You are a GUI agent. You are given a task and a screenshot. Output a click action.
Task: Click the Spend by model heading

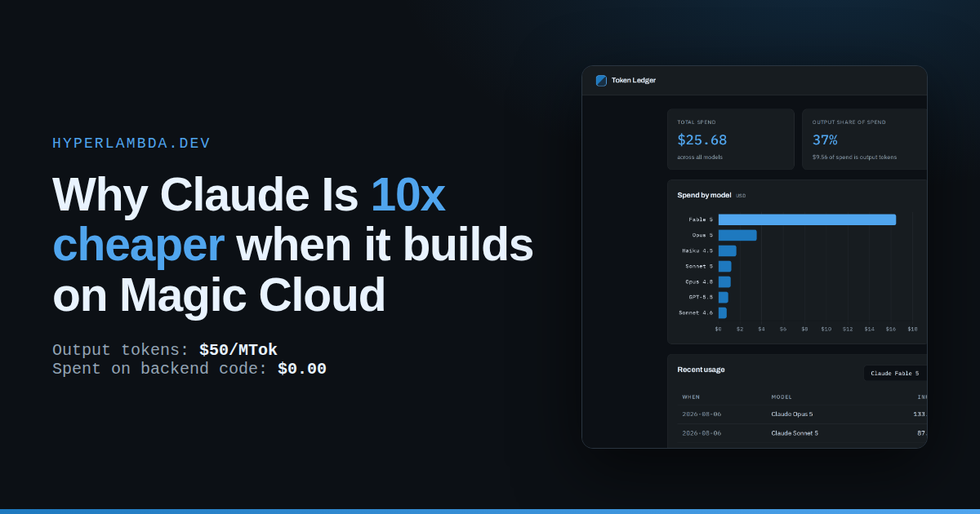(703, 195)
